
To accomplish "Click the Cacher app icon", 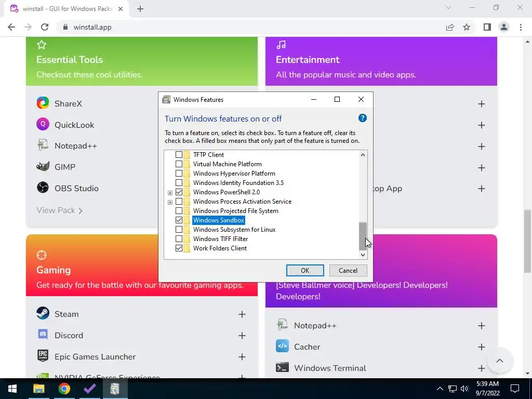I will click(x=282, y=347).
